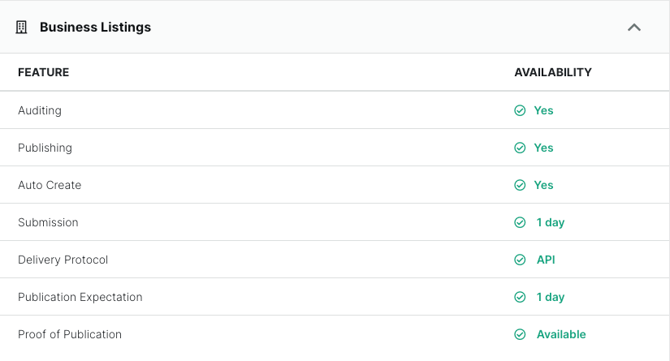
Task: Select the Publishing feature label
Action: (x=45, y=148)
